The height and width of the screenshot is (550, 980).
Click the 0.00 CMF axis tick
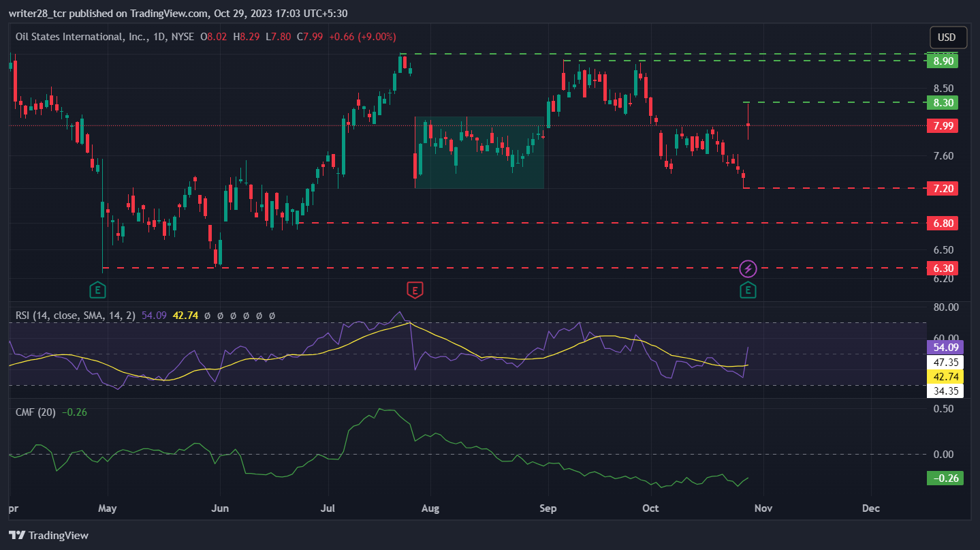coord(943,454)
